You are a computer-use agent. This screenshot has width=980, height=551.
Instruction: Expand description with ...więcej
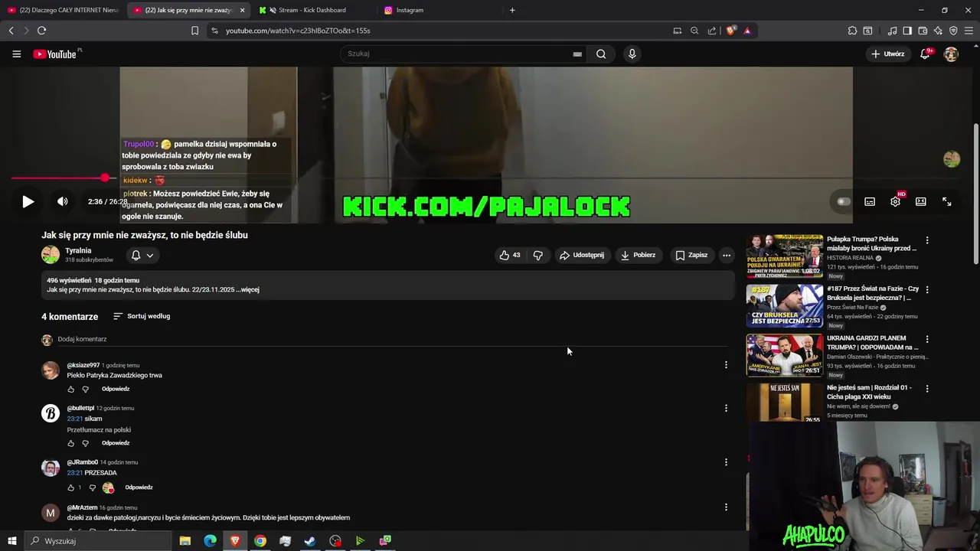click(x=247, y=290)
